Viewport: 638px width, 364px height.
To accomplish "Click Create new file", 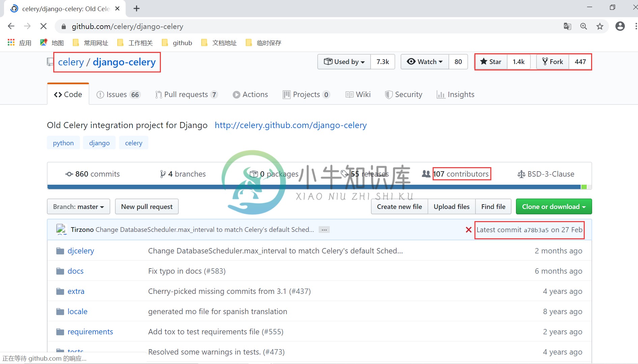I will tap(400, 207).
